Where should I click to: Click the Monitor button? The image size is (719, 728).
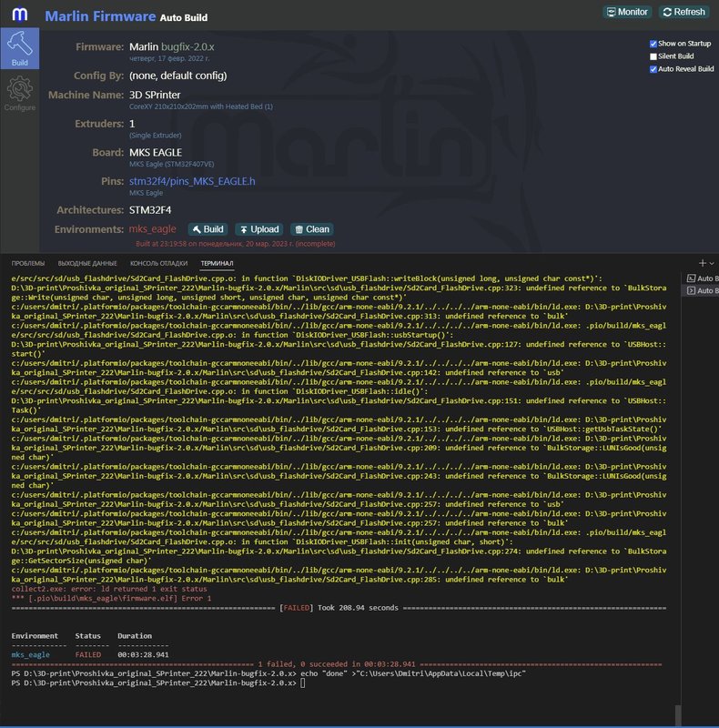(x=627, y=12)
